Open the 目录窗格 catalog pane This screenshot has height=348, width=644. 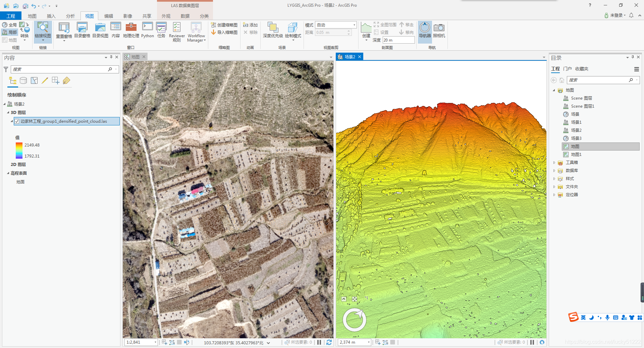coord(82,30)
